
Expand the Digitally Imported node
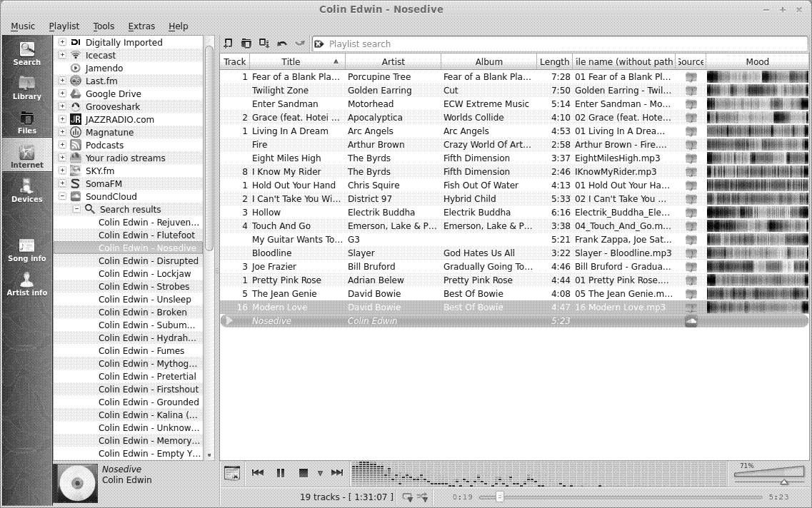tap(62, 42)
